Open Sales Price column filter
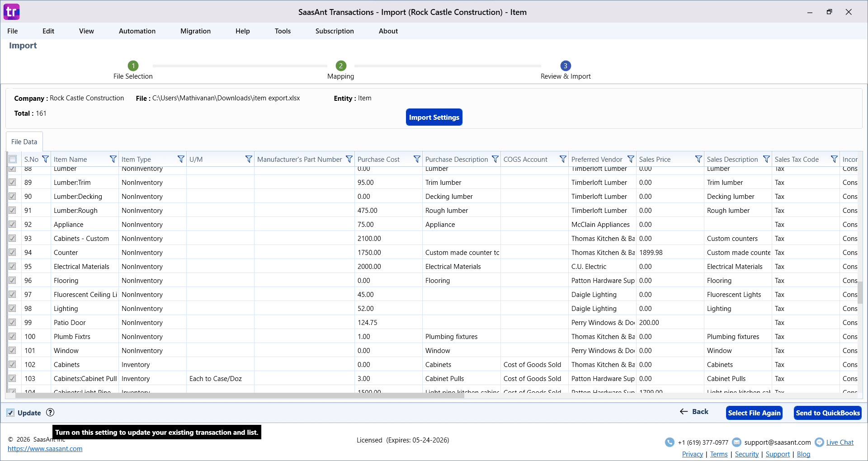Viewport: 868px width, 461px height. tap(698, 159)
